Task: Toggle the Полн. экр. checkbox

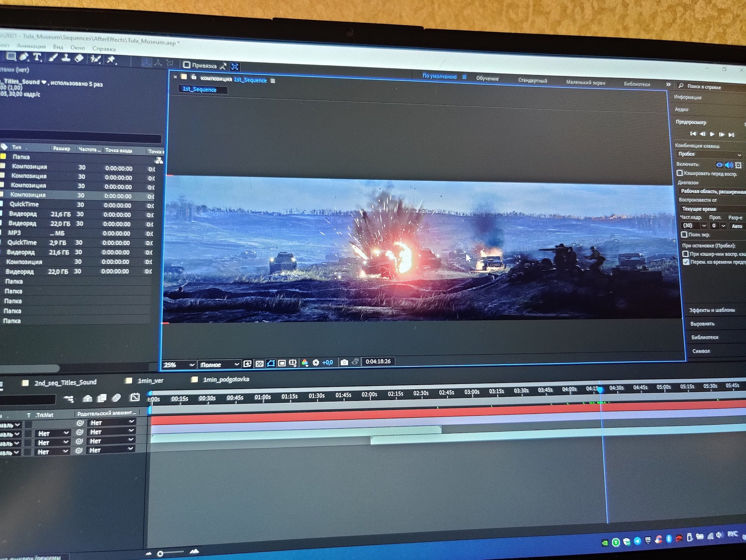Action: pos(684,234)
